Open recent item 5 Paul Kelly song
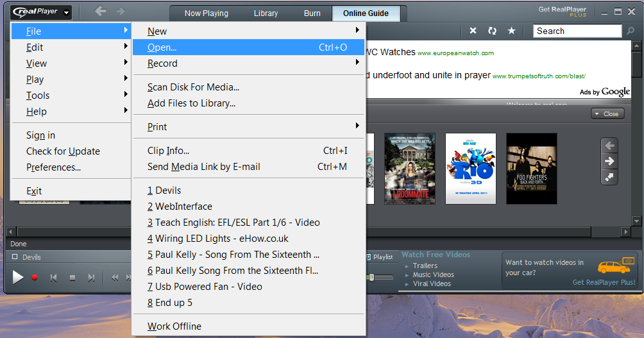 [x=248, y=255]
